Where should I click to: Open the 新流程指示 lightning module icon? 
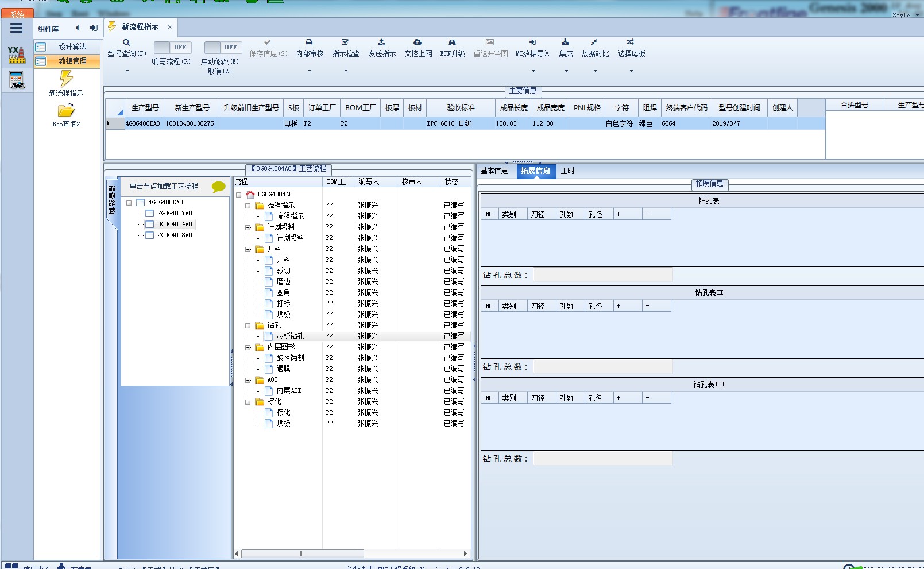click(66, 78)
